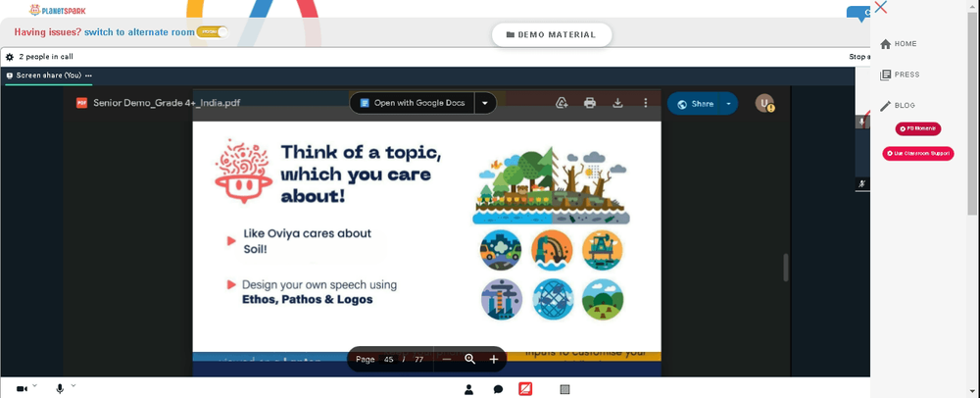The height and width of the screenshot is (398, 980).
Task: Open the participants list icon
Action: click(468, 390)
